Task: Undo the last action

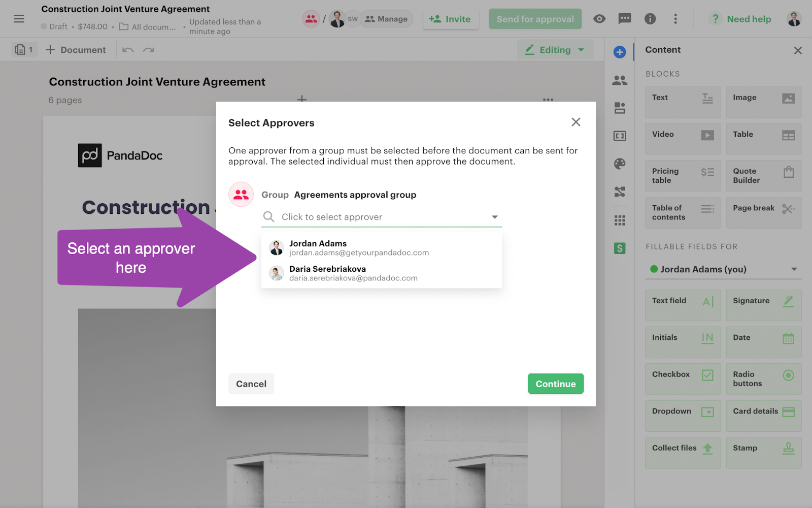Action: [x=128, y=50]
